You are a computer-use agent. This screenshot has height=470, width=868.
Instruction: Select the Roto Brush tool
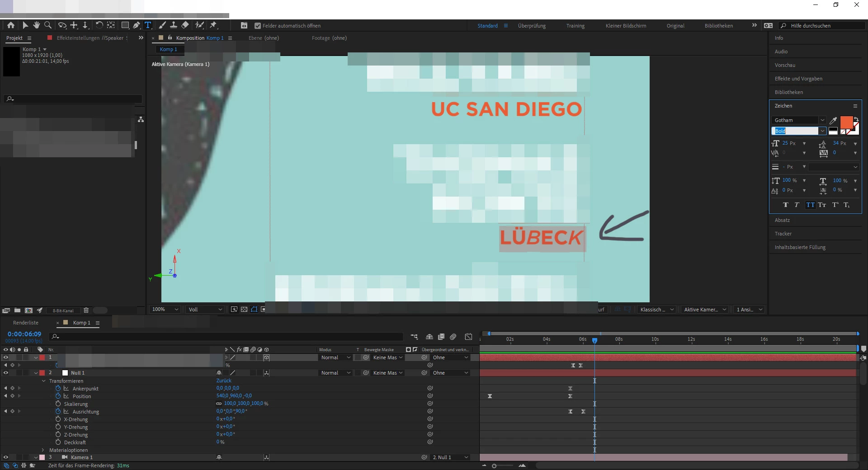click(x=199, y=25)
